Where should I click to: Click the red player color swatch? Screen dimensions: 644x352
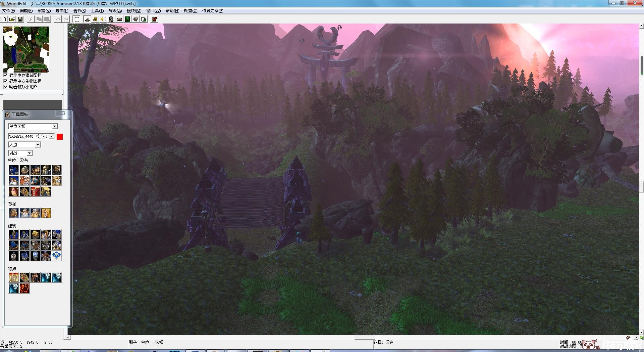click(60, 136)
